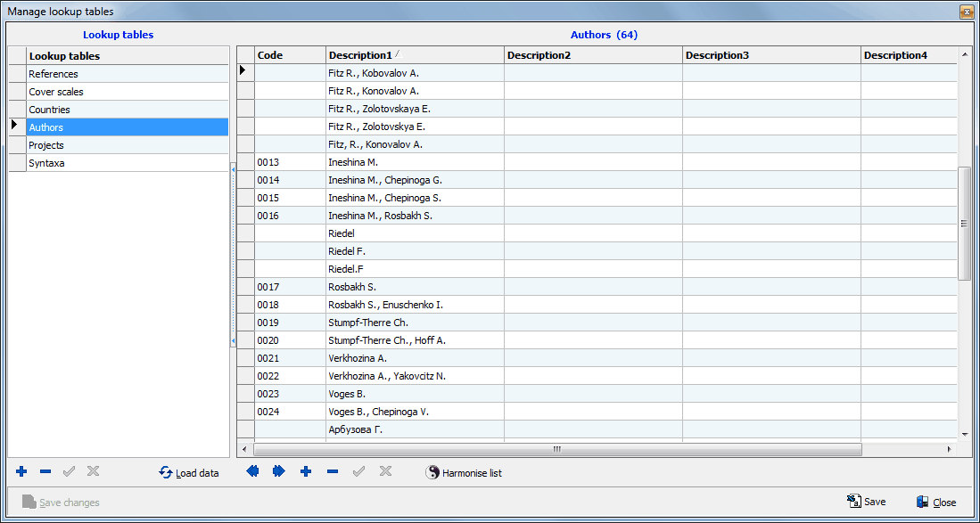This screenshot has height=523, width=980.
Task: Delete author record with minus icon
Action: (333, 472)
